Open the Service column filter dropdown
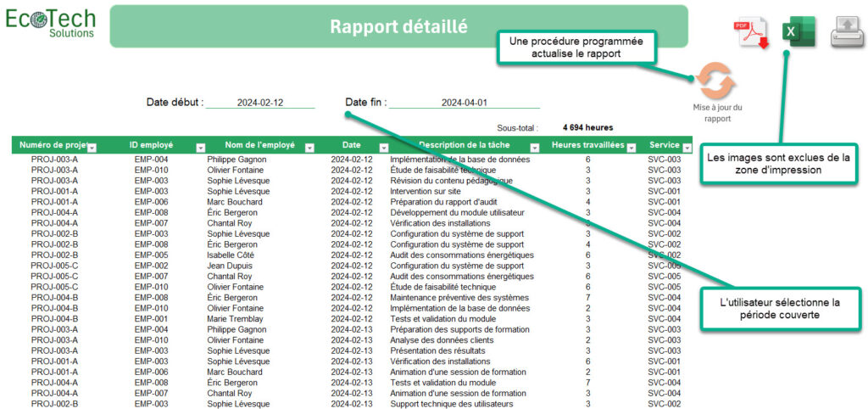868x409 pixels. (687, 147)
